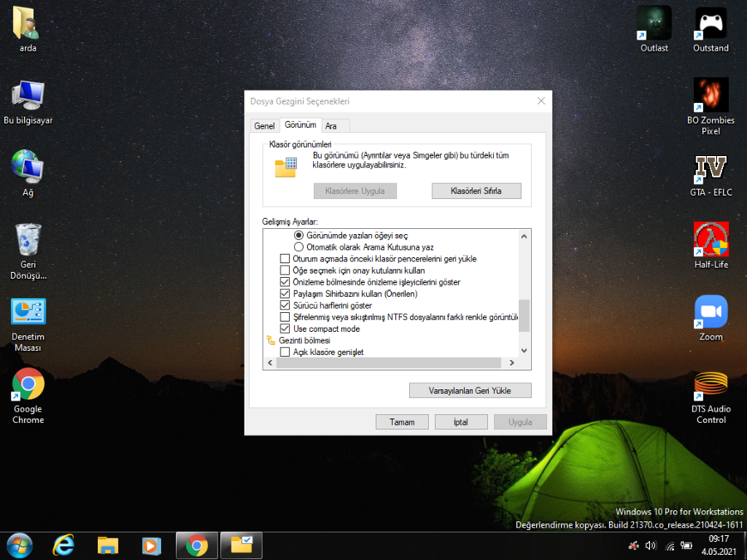This screenshot has width=747, height=560.
Task: Click the Gezinti bölmesi tree group
Action: [x=305, y=341]
